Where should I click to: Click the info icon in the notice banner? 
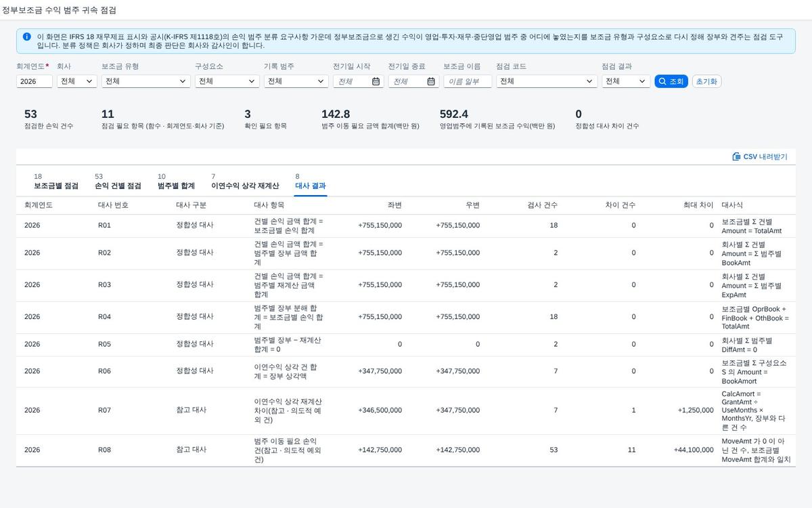point(26,37)
